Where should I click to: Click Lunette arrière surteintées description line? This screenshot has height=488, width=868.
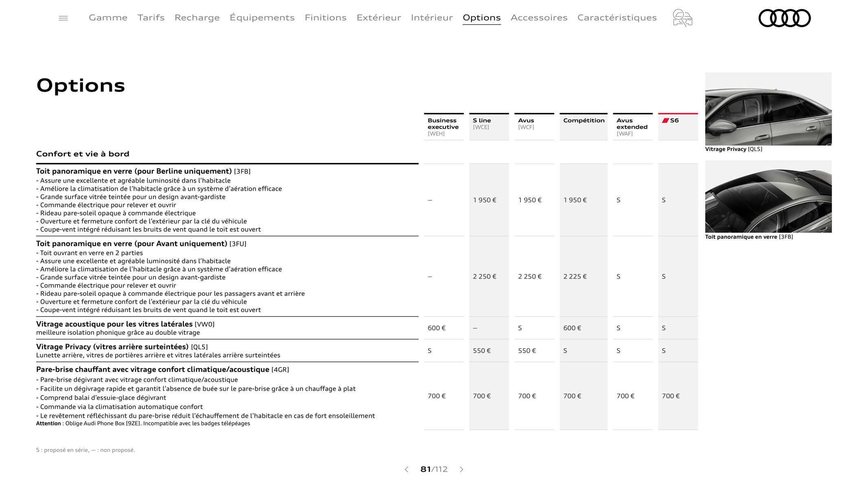click(158, 355)
